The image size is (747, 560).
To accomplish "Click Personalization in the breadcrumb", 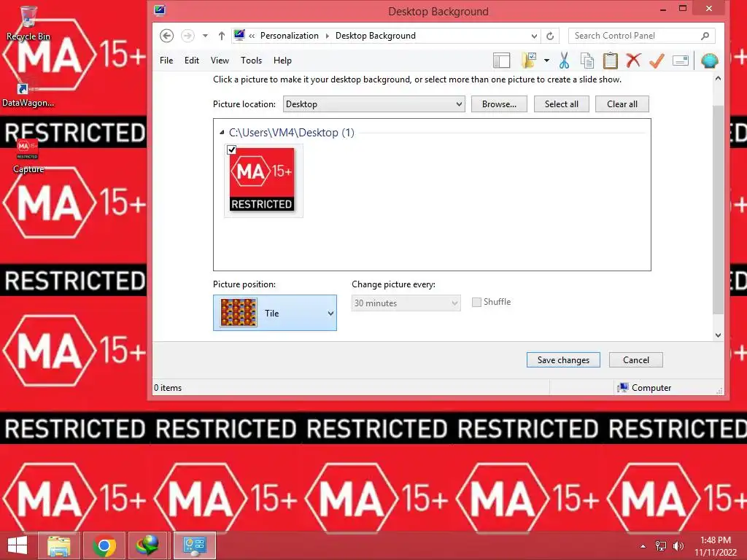I will pos(289,36).
